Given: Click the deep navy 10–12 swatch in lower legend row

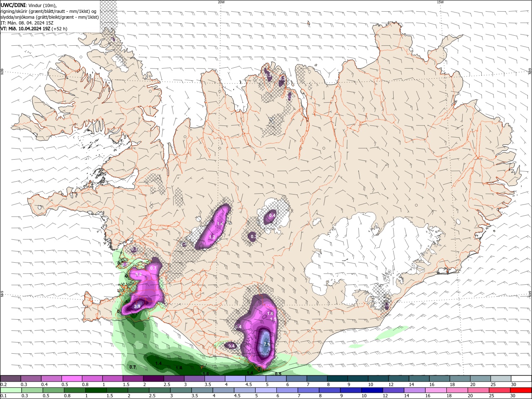Looking at the screenshot, I should click(372, 390).
